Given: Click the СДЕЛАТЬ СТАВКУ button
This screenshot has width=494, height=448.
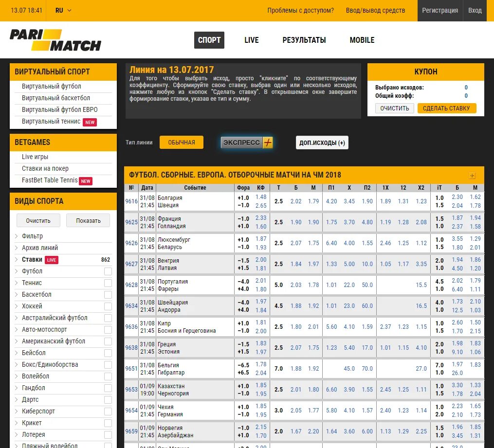Looking at the screenshot, I should click(446, 108).
